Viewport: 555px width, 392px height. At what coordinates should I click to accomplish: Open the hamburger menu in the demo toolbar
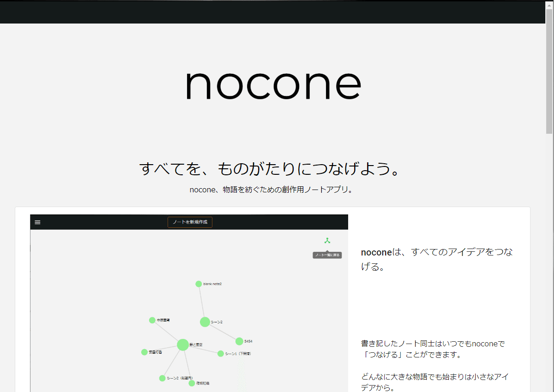point(37,222)
